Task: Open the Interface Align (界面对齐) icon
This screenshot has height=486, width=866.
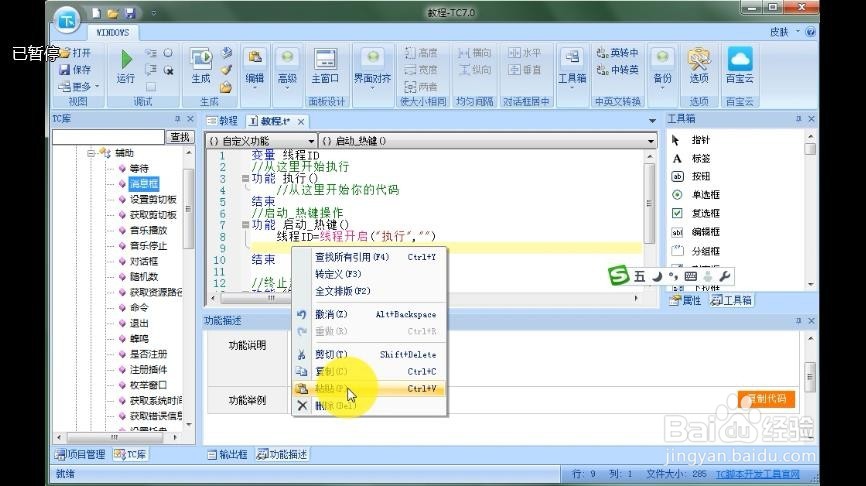Action: [x=373, y=57]
